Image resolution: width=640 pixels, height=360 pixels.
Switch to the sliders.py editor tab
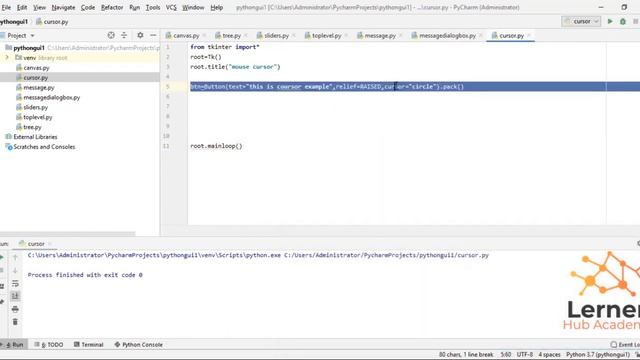pyautogui.click(x=276, y=36)
